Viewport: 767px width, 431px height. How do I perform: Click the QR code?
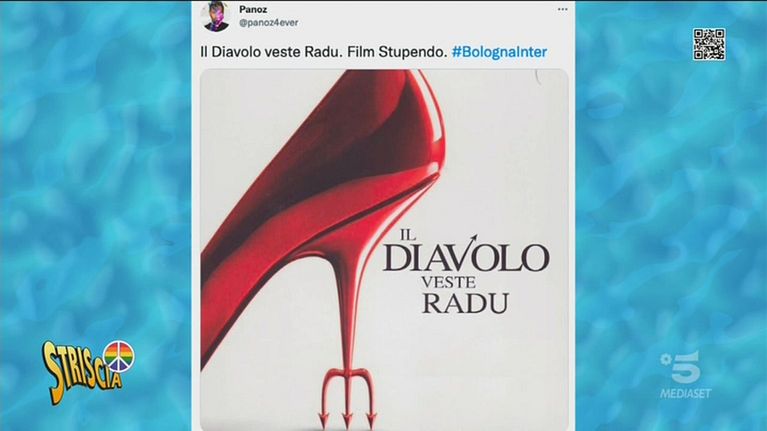tap(709, 45)
